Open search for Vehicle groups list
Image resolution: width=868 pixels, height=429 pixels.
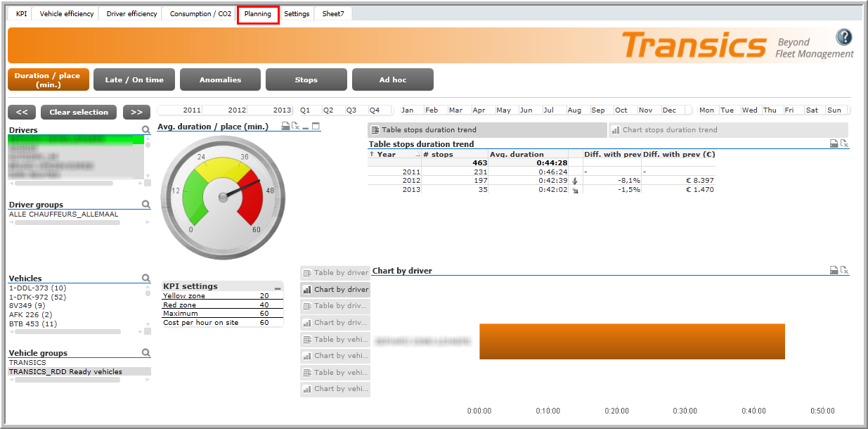click(x=145, y=353)
